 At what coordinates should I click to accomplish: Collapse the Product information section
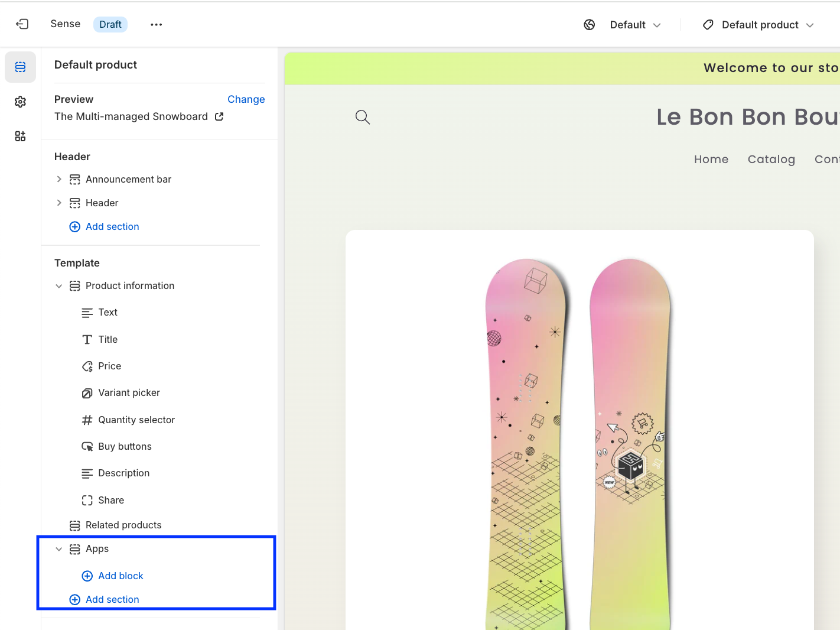(x=59, y=286)
